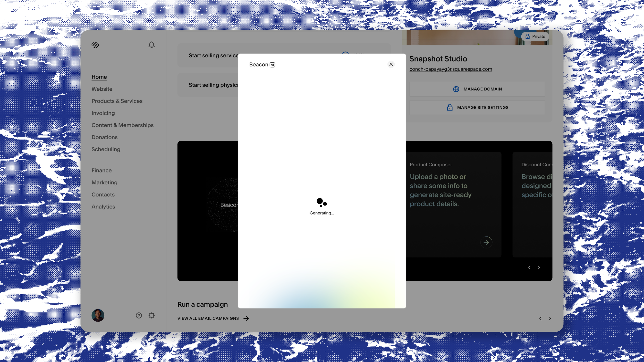Click the AI badge next to Beacon
The image size is (644, 362).
(x=272, y=65)
